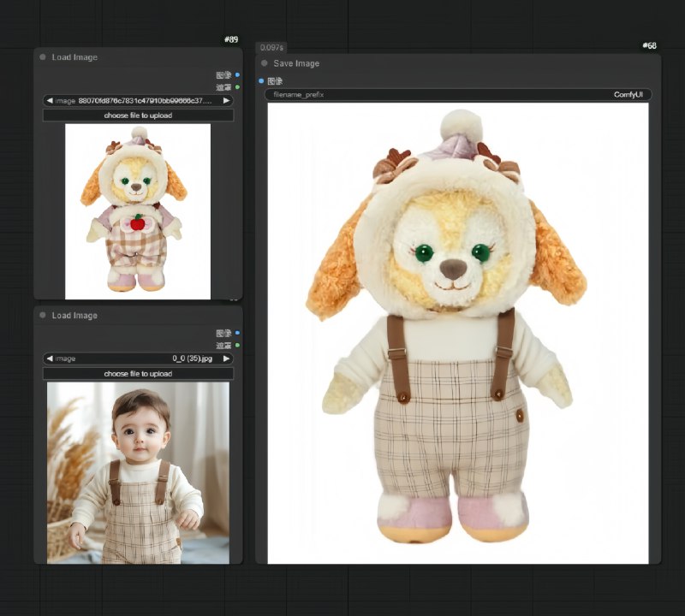685x616 pixels.
Task: Click the #68 node ID badge
Action: (650, 45)
